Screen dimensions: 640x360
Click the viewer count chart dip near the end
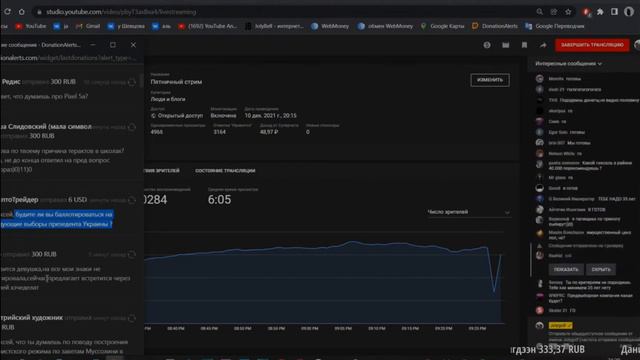(x=494, y=290)
